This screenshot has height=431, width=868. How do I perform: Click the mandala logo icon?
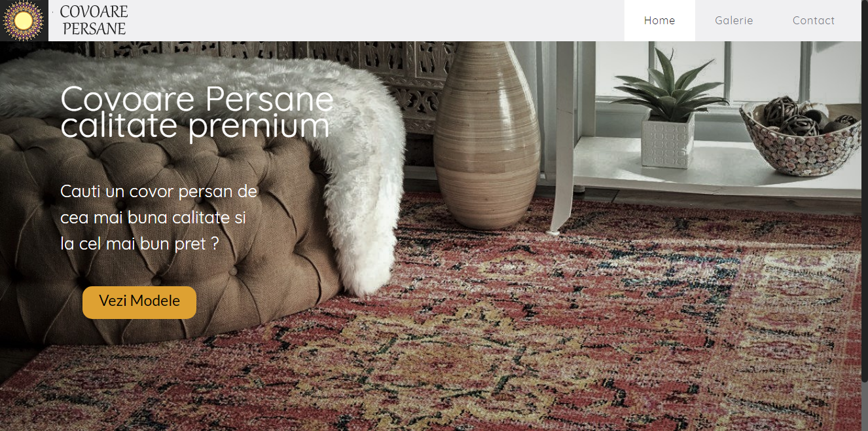[24, 20]
